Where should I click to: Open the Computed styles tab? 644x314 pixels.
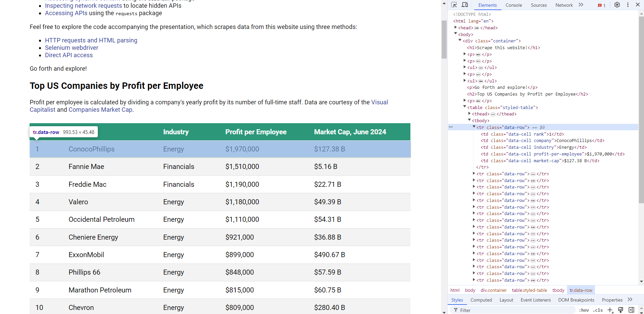pyautogui.click(x=481, y=300)
